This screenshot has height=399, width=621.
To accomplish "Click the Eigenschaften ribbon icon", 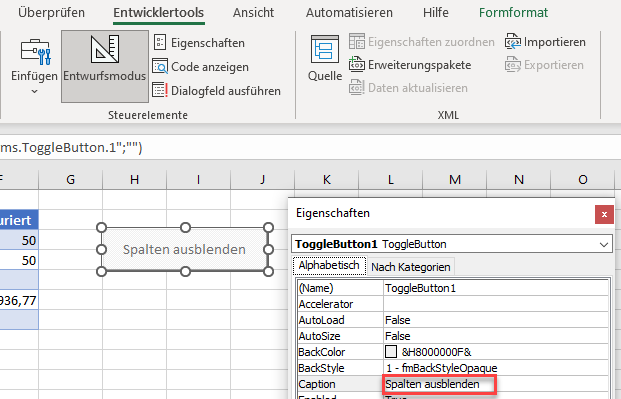I will (160, 42).
